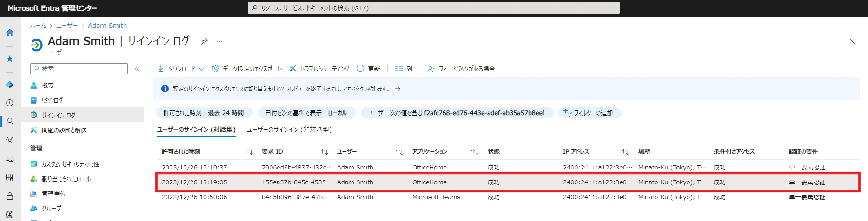Edit the ユーザー 次の値を含む filter pill
868x221 pixels.
coord(456,113)
